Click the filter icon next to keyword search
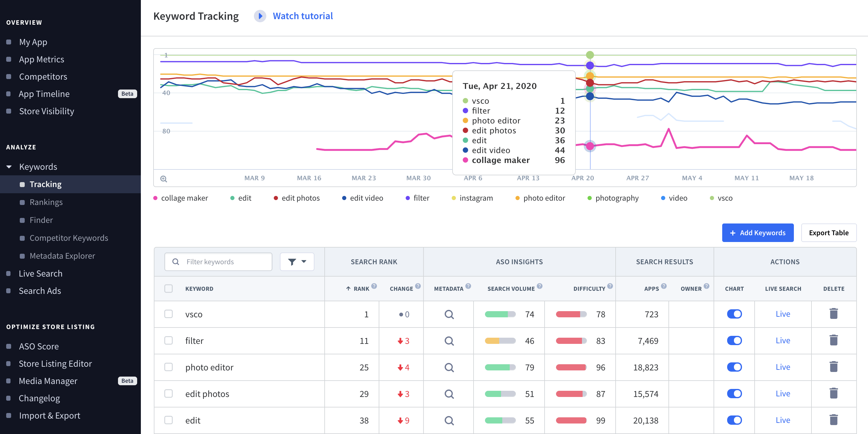Image resolution: width=868 pixels, height=434 pixels. tap(297, 261)
